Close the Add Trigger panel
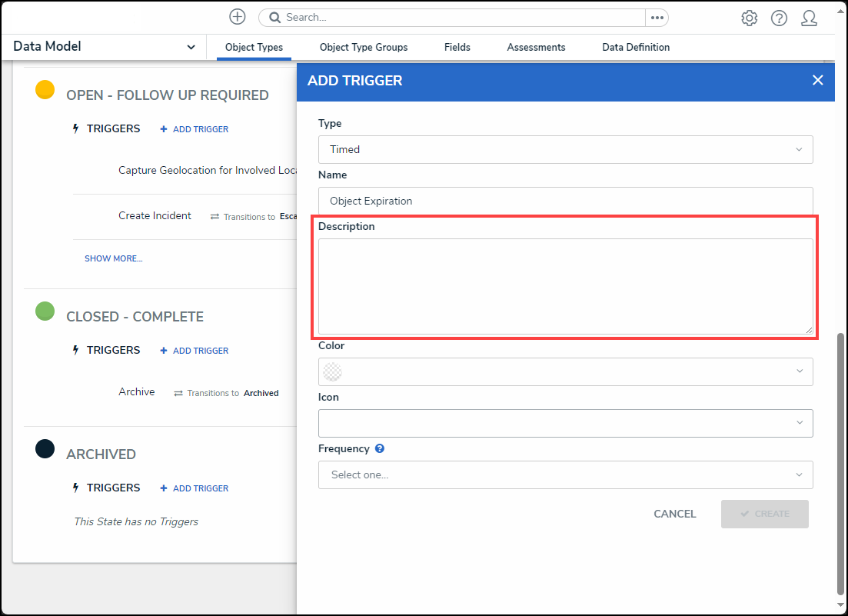 pos(817,80)
